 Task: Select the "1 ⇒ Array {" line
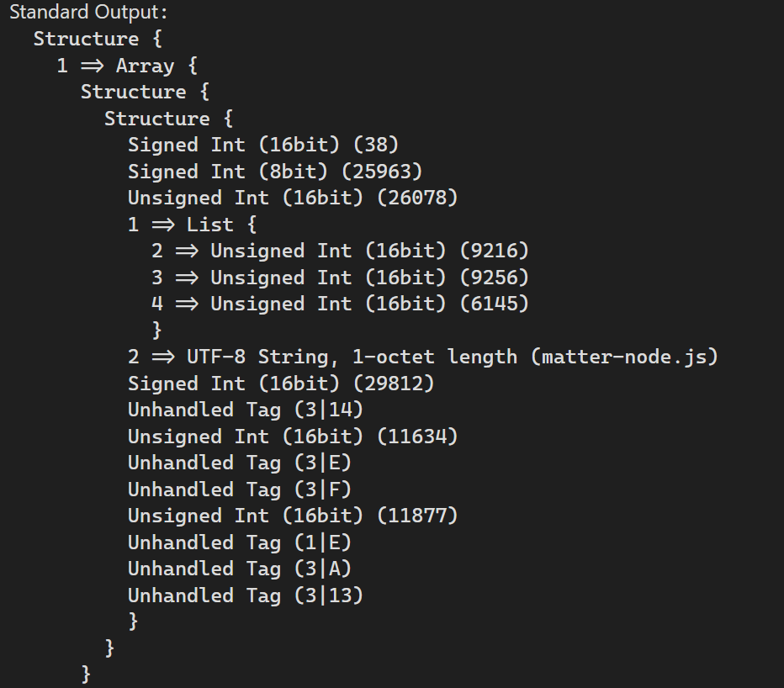(127, 66)
